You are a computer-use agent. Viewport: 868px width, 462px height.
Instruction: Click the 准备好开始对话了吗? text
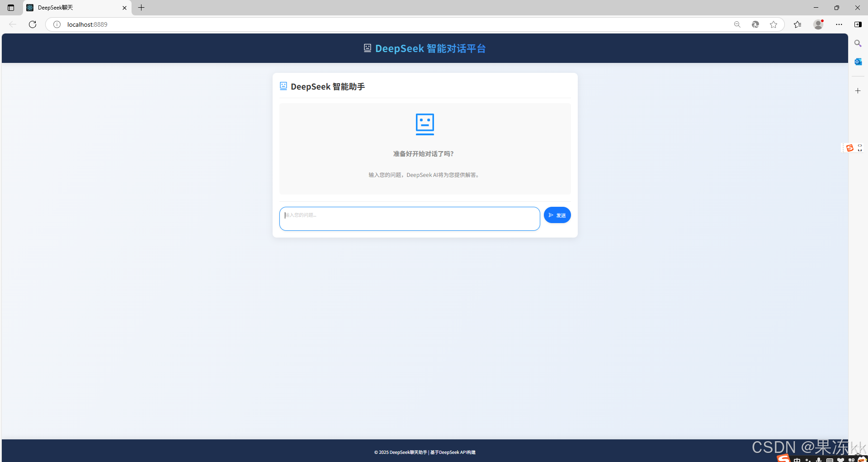[424, 154]
